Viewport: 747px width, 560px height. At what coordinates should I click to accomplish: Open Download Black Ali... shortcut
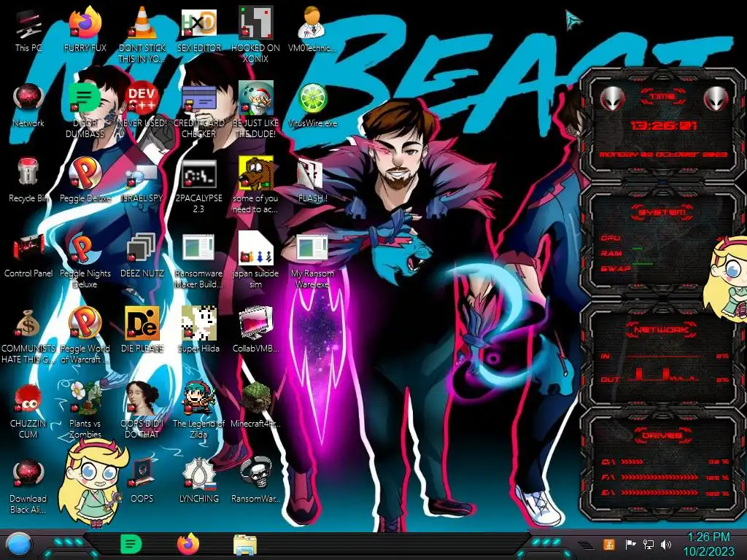click(28, 473)
